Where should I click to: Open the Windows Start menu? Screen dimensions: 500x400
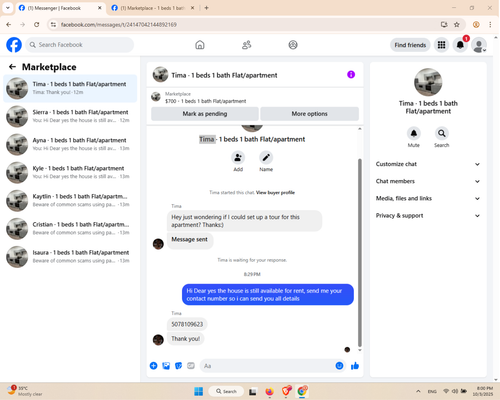coord(199,391)
